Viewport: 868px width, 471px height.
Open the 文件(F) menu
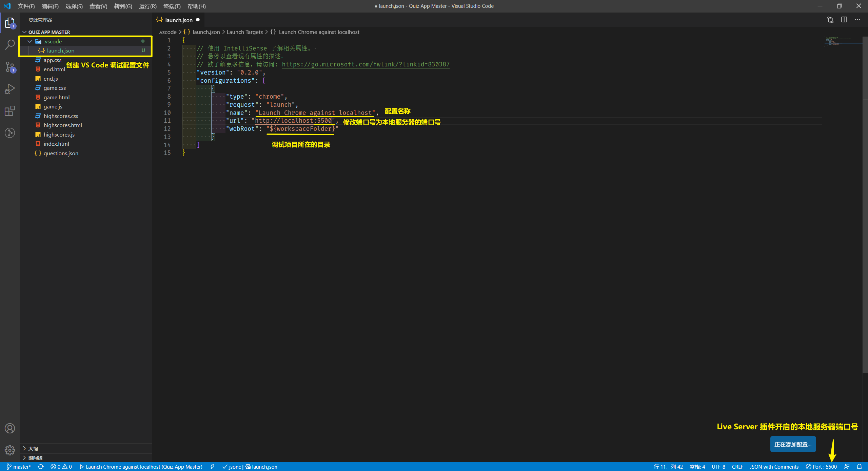tap(26, 6)
